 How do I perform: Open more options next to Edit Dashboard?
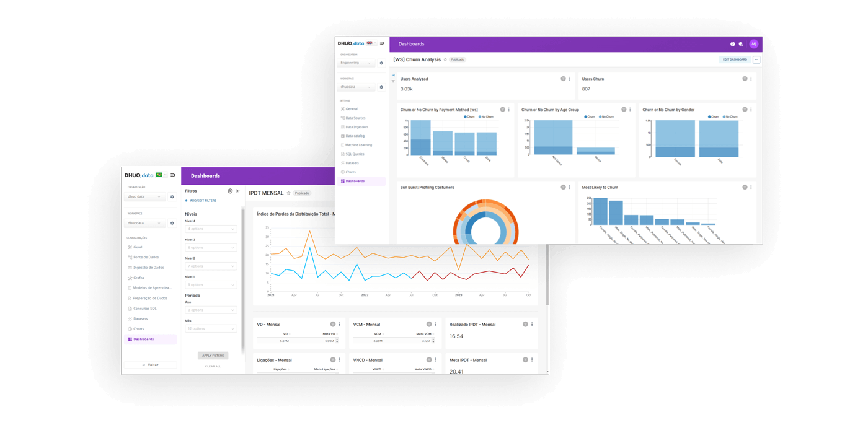point(756,59)
